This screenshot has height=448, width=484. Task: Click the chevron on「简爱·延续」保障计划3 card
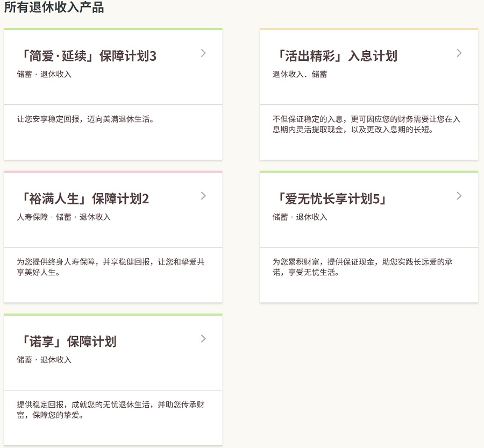click(x=203, y=53)
